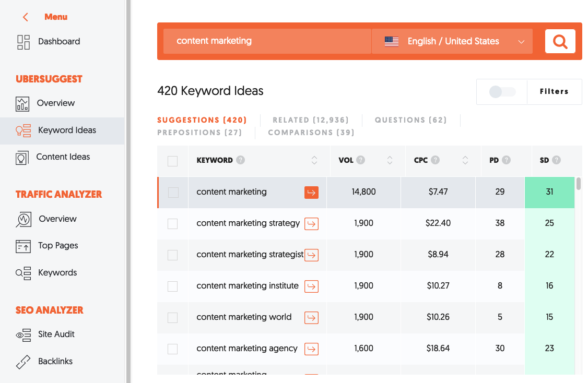Check the select-all checkbox in table header

coord(172,161)
